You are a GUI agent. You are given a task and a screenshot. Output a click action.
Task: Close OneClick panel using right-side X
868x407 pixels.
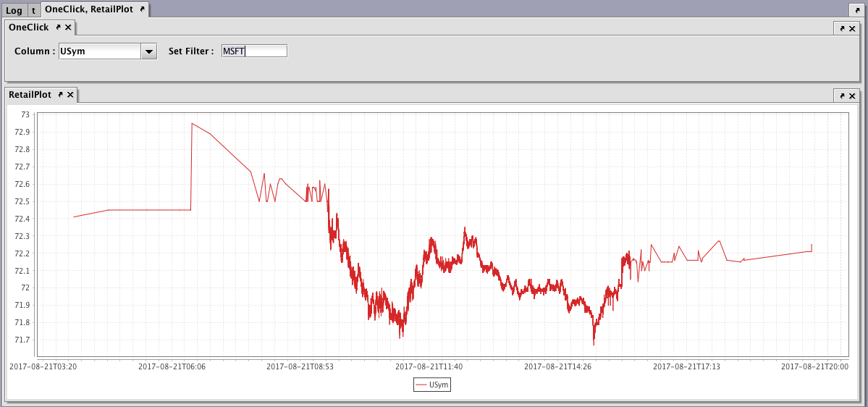coord(853,28)
